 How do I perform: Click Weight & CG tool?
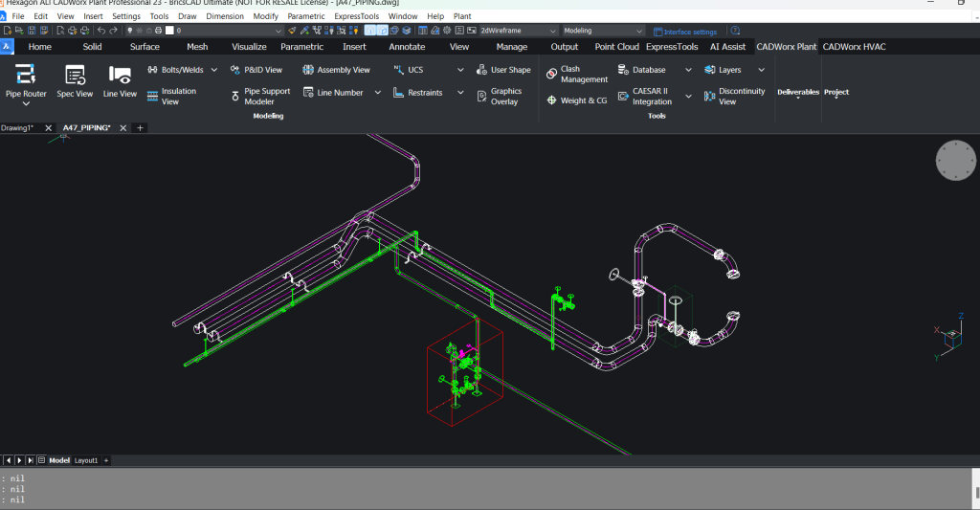tap(577, 100)
